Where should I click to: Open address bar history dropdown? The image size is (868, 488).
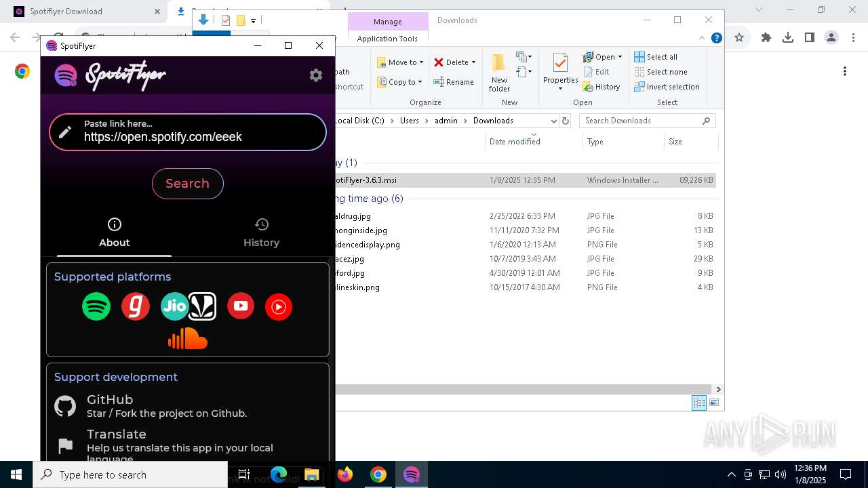click(x=554, y=121)
